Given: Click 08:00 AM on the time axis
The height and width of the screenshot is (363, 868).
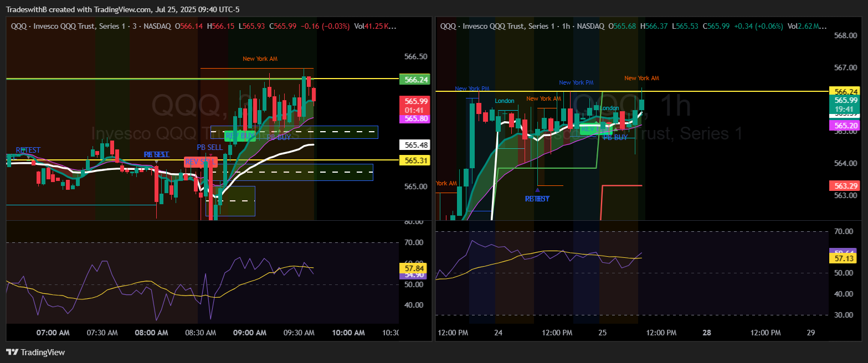Looking at the screenshot, I should tap(151, 333).
